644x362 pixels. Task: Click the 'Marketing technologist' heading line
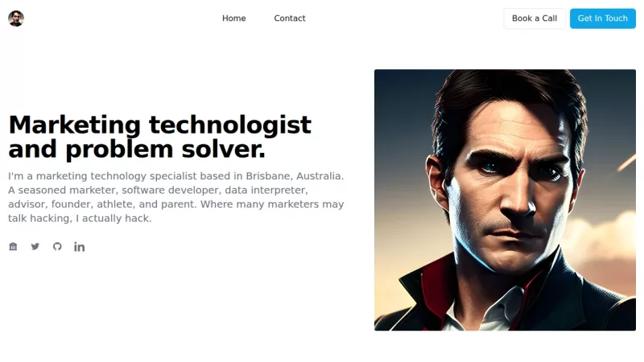159,125
